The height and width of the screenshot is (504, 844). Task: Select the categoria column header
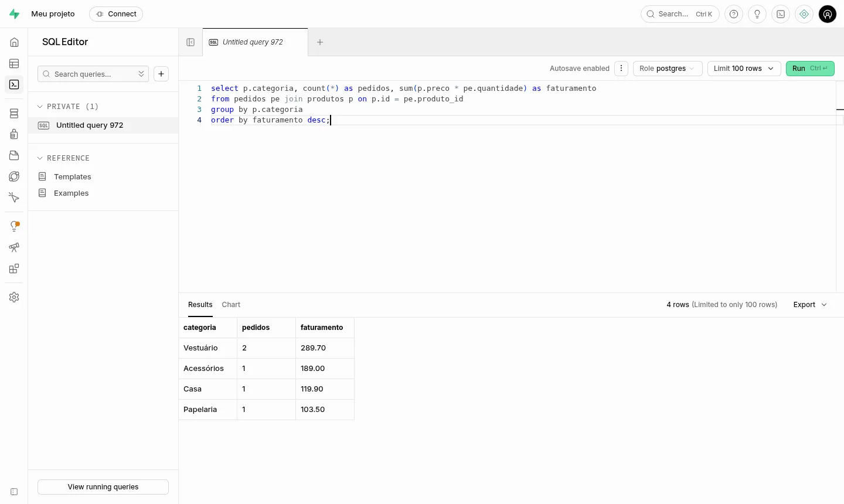(x=208, y=328)
